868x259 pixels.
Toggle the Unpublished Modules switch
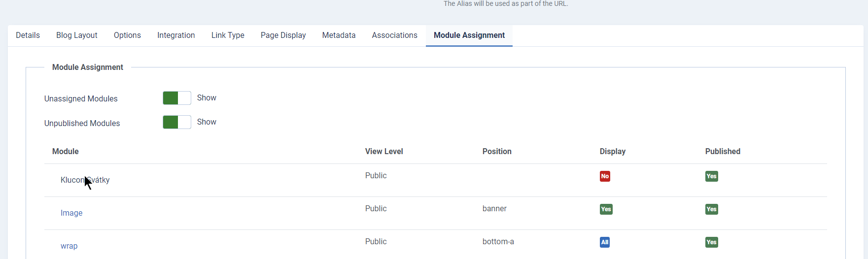tap(177, 122)
